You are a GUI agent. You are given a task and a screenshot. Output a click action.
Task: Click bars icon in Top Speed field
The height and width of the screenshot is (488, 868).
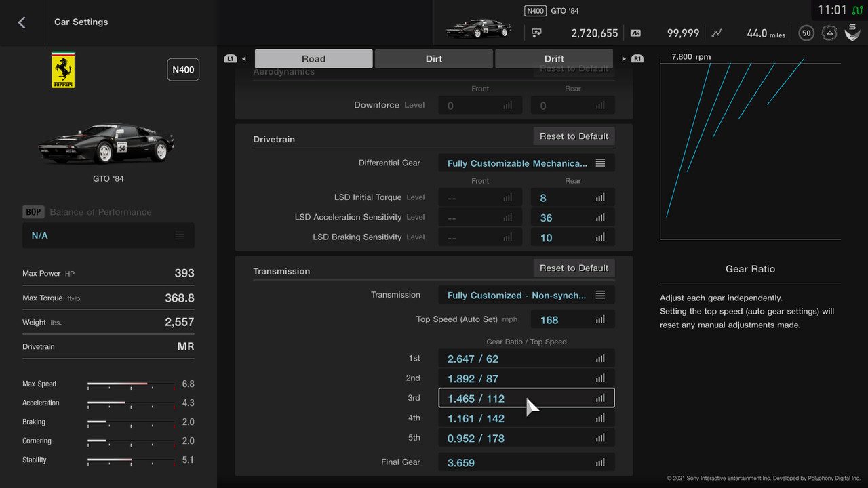[x=600, y=320]
